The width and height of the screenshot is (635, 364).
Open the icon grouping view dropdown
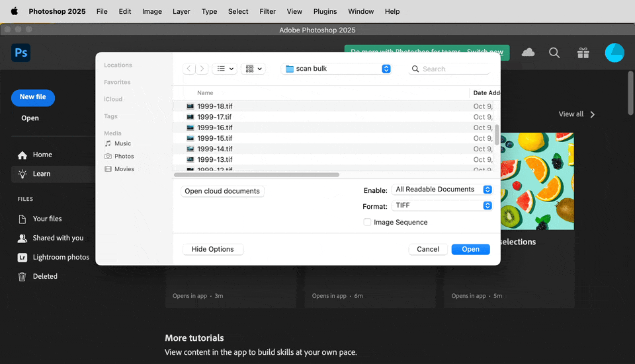253,69
